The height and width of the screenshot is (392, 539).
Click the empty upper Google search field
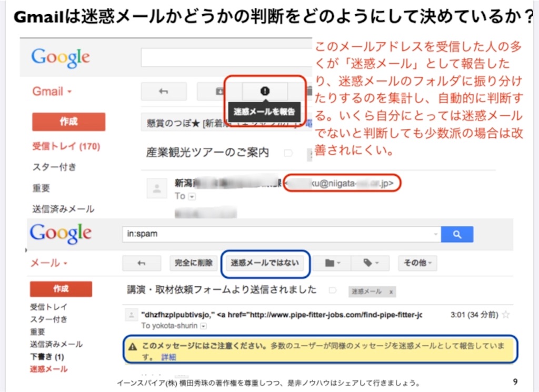pos(226,57)
